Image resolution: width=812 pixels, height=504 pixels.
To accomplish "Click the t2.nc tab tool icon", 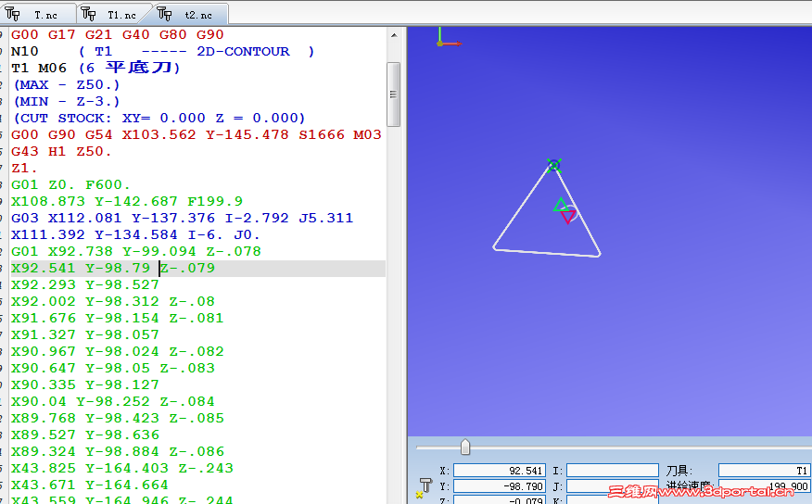I will coord(164,14).
